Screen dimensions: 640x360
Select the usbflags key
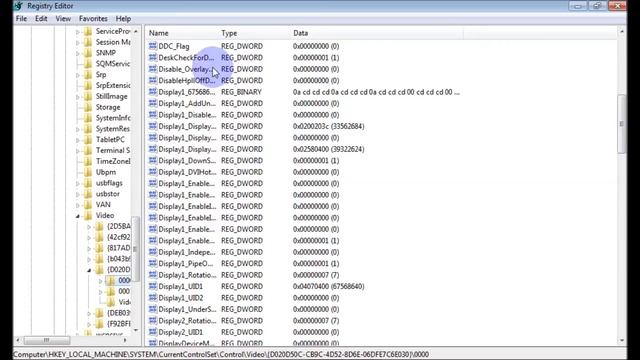tap(109, 183)
